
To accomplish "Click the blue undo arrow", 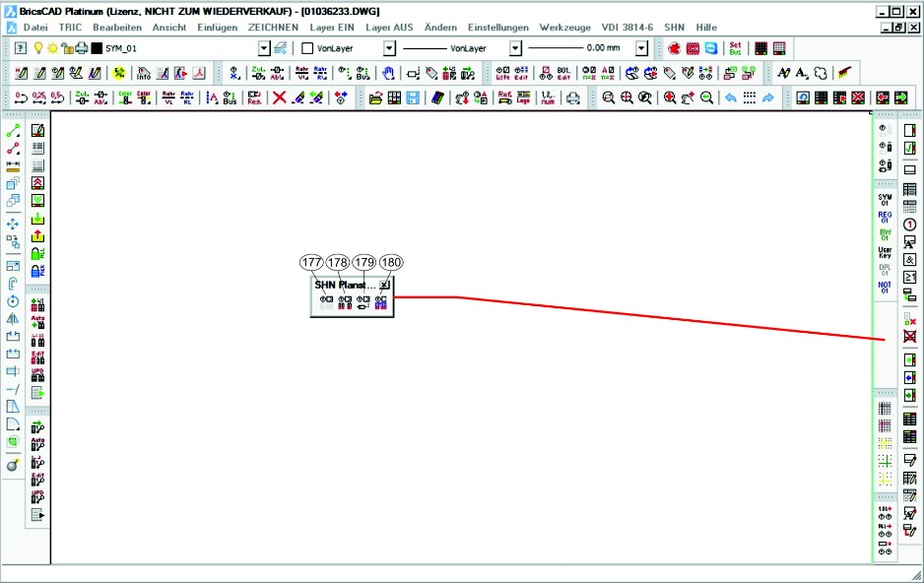I will [x=730, y=97].
